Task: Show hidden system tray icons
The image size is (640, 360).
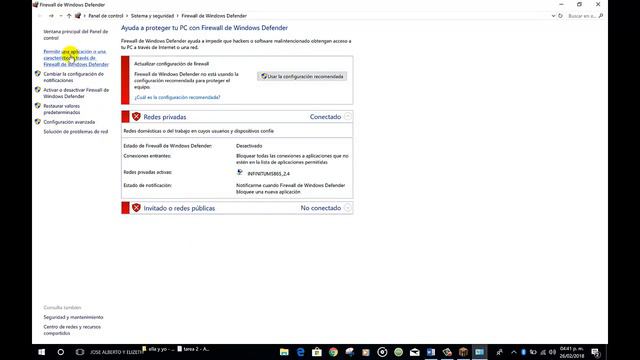Action: pos(514,352)
